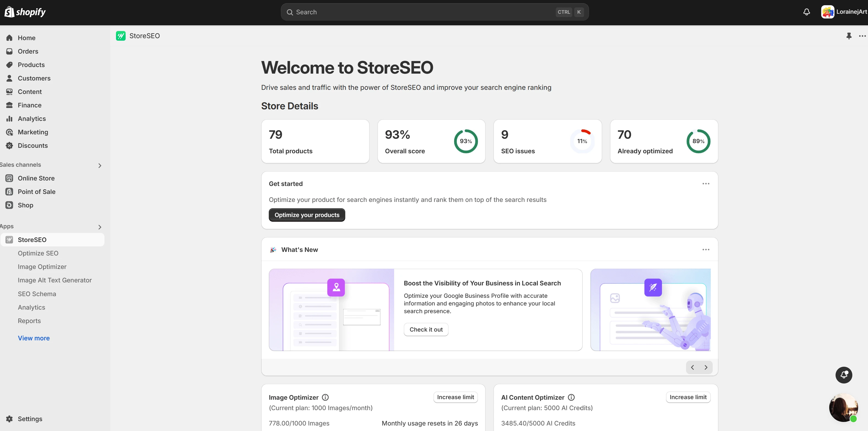Expand the Apps section chevron
Screen dimensions: 868x431
pyautogui.click(x=100, y=227)
